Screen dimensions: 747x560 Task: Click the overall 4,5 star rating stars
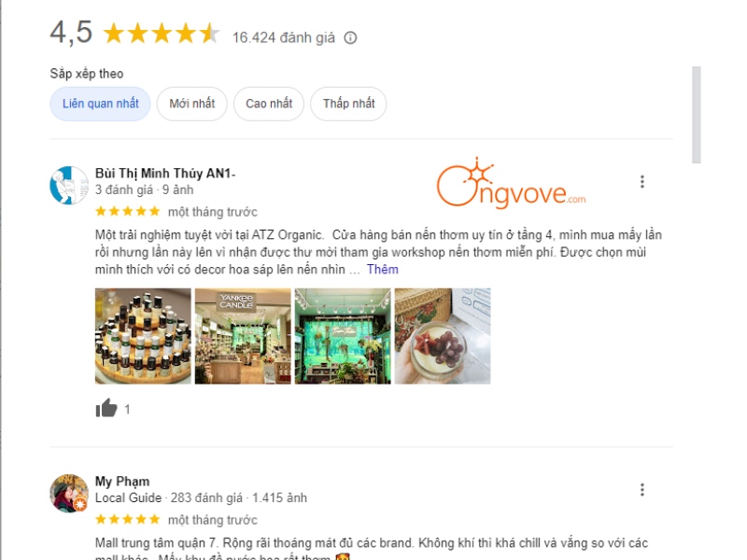[162, 34]
